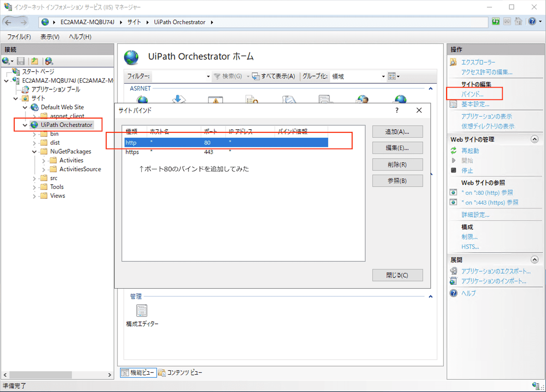Select the http port 80 binding row

point(226,142)
